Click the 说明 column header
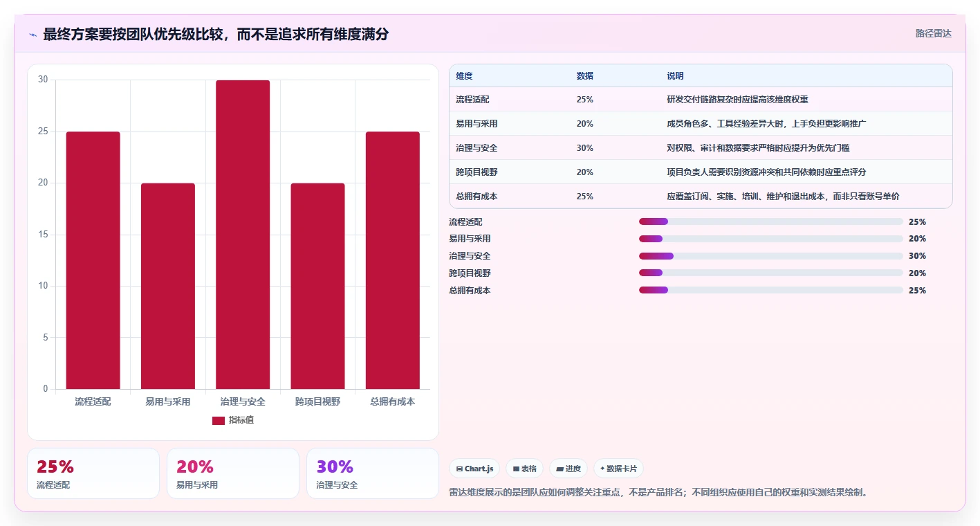 pyautogui.click(x=675, y=76)
